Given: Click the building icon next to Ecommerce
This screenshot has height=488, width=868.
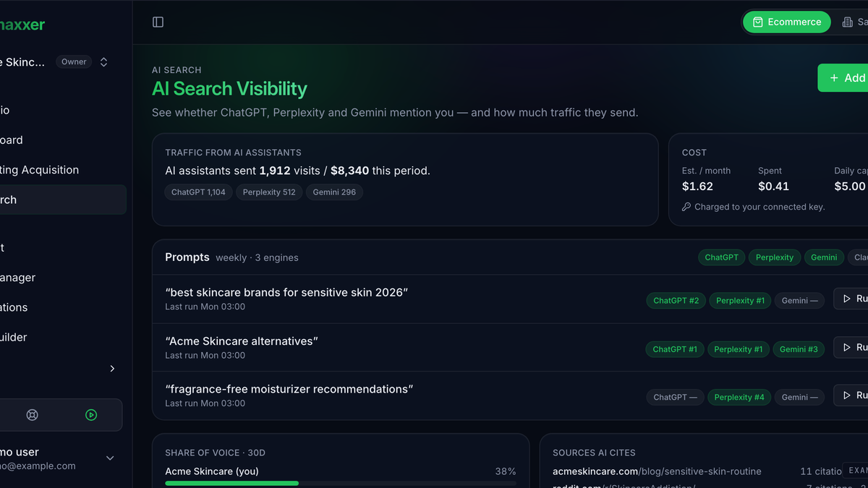Looking at the screenshot, I should (848, 22).
